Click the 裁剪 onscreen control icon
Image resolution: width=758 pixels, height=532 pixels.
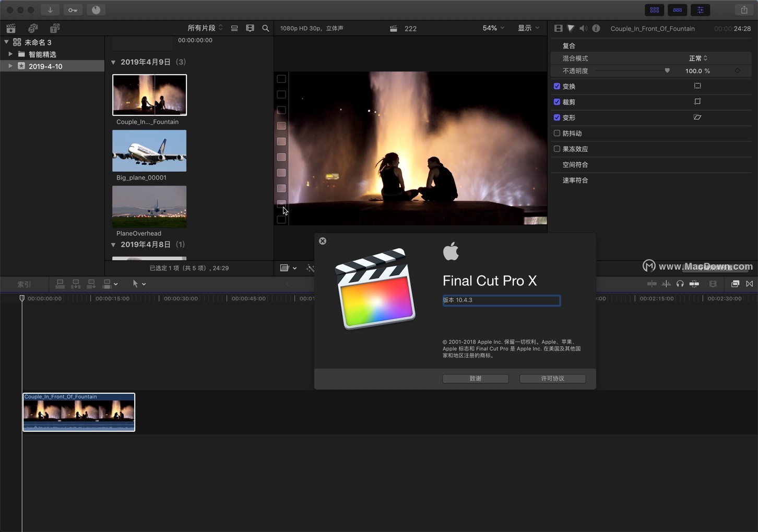[x=697, y=102]
